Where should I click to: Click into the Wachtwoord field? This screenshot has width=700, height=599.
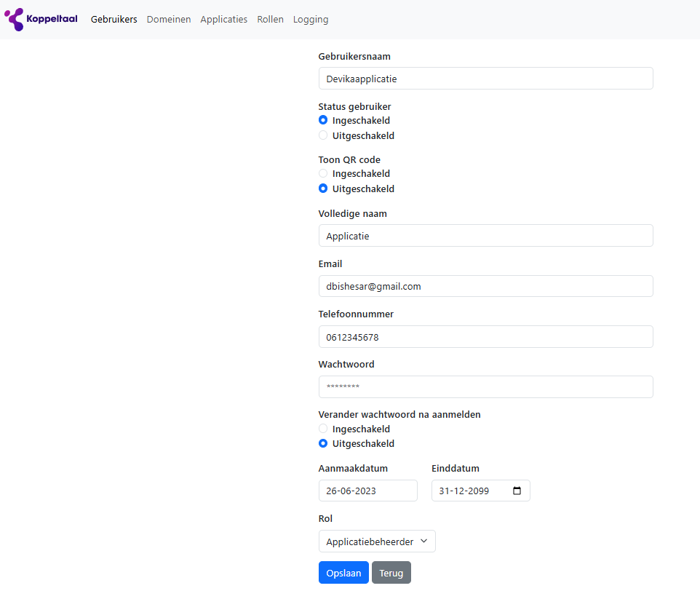pos(485,387)
